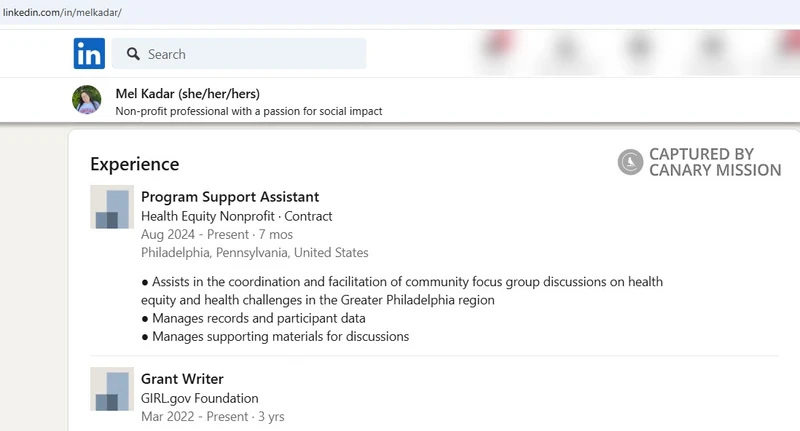
Task: Click the Canary Mission circular watermark icon
Action: (631, 162)
